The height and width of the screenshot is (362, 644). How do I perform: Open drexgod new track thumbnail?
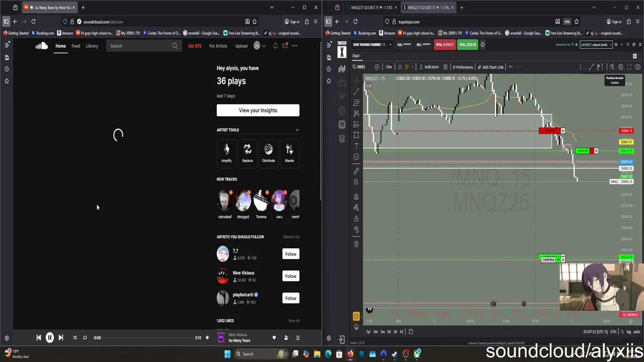pos(243,200)
